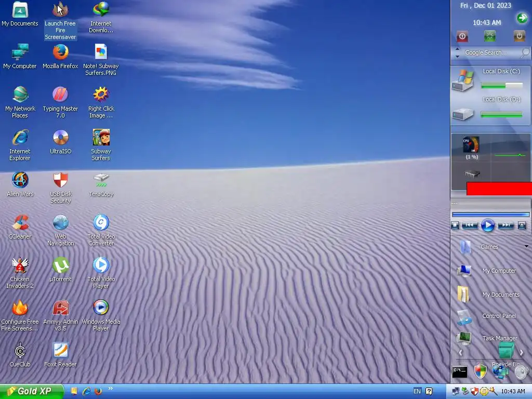Screen dimensions: 532x399
Task: Open Windows Media Player desktop icon
Action: [101, 315]
